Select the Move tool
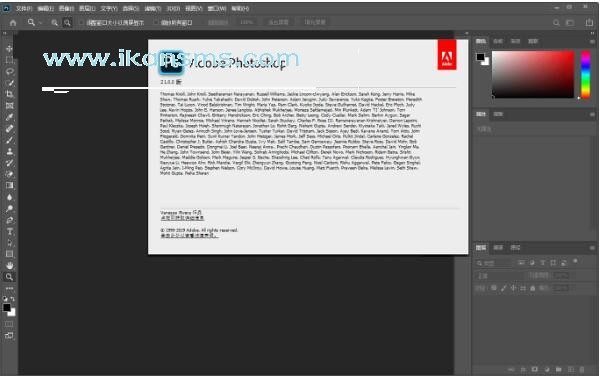This screenshot has height=376, width=601. (9, 49)
